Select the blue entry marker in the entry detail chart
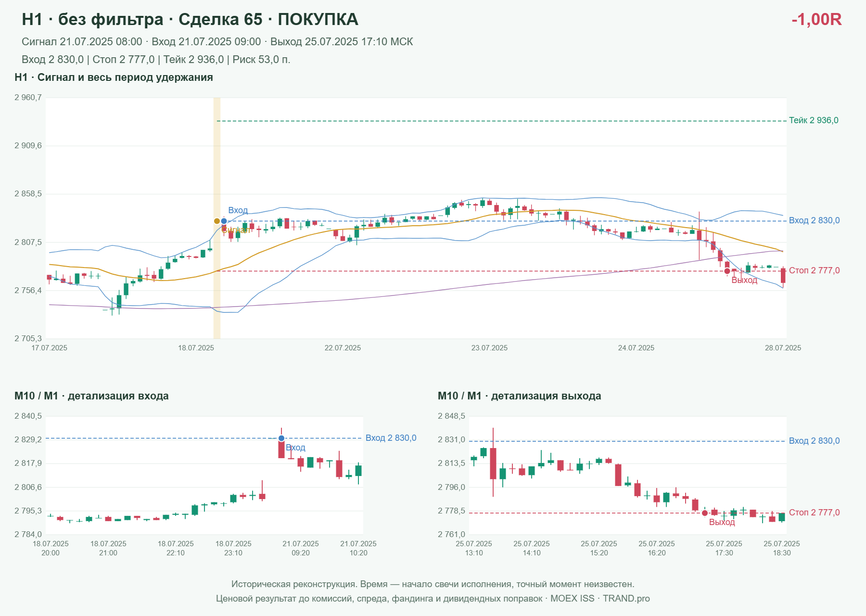 pyautogui.click(x=281, y=438)
